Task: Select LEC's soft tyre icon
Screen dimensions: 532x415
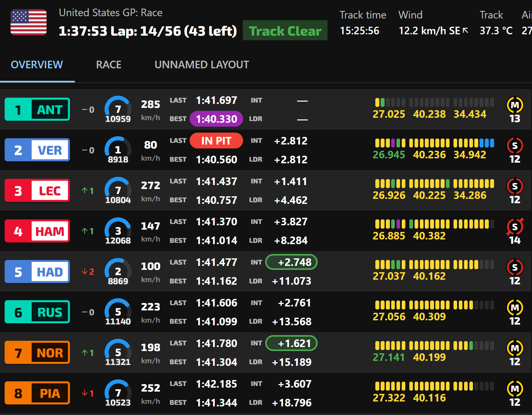Action: [x=515, y=186]
